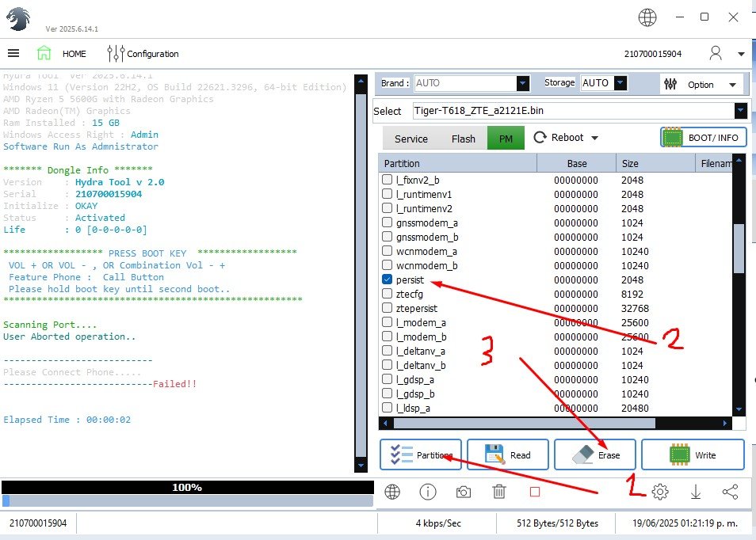Viewport: 756px width, 540px height.
Task: Click the camera screenshot icon
Action: tap(464, 492)
